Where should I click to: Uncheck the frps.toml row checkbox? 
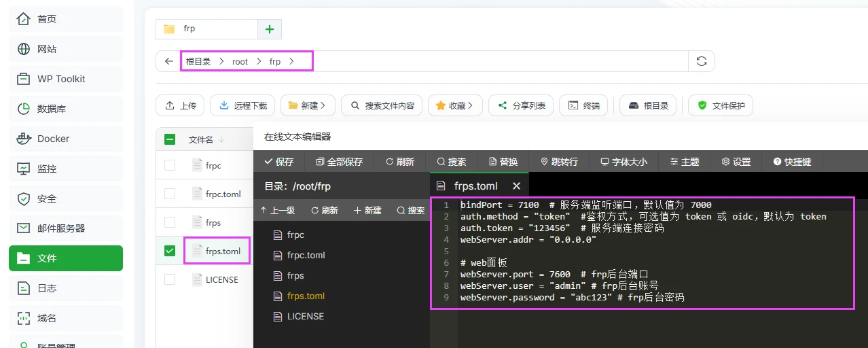(x=170, y=251)
